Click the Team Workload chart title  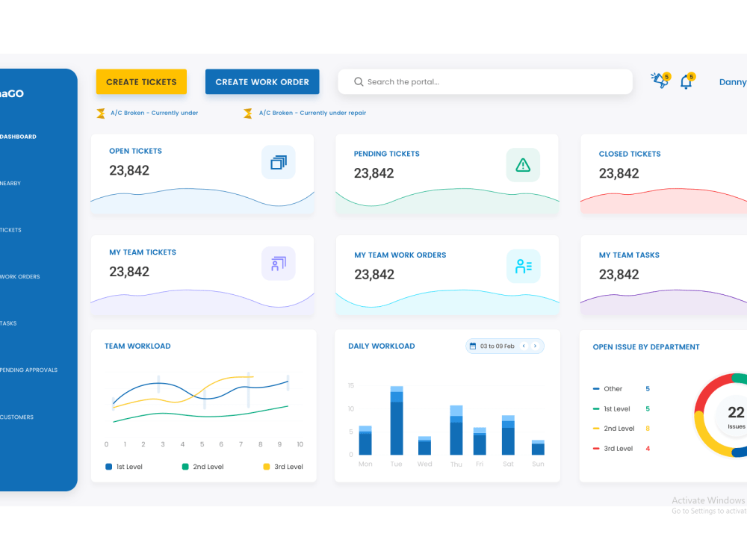point(137,346)
